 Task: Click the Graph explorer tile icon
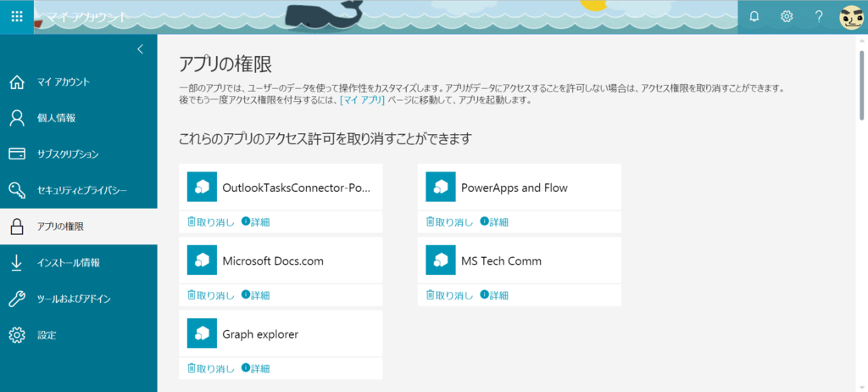pos(202,333)
